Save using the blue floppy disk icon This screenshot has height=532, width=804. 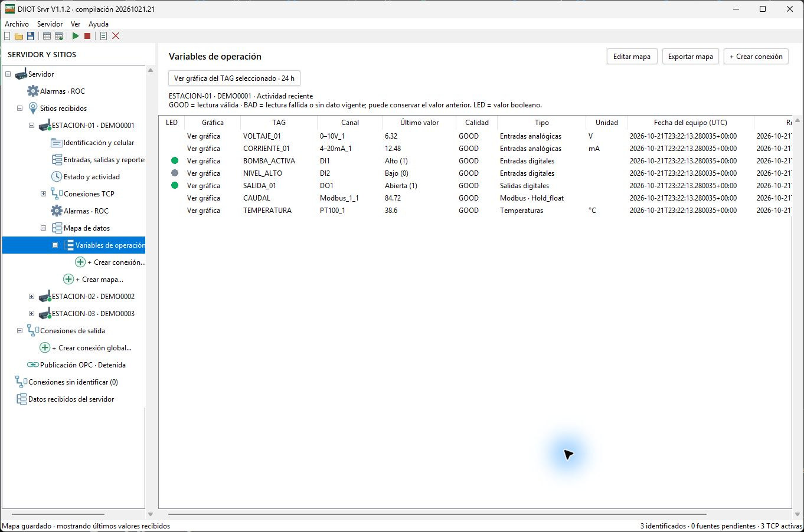tap(31, 36)
